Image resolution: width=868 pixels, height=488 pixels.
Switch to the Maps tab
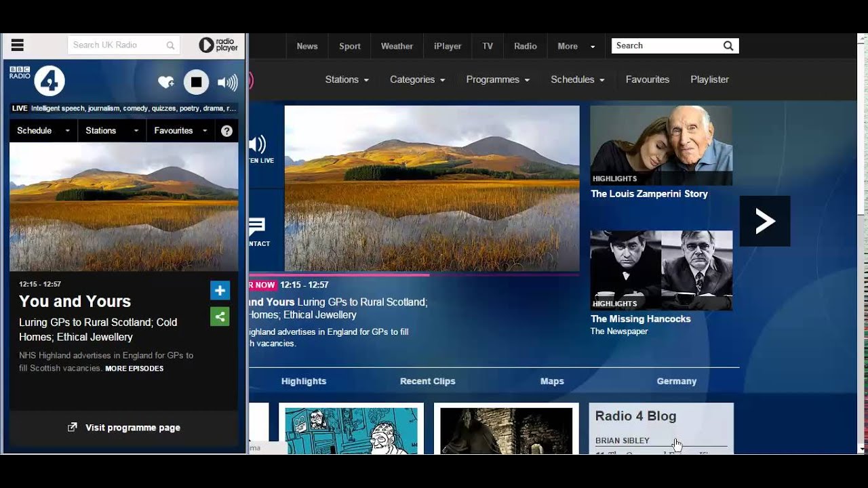[x=552, y=381]
